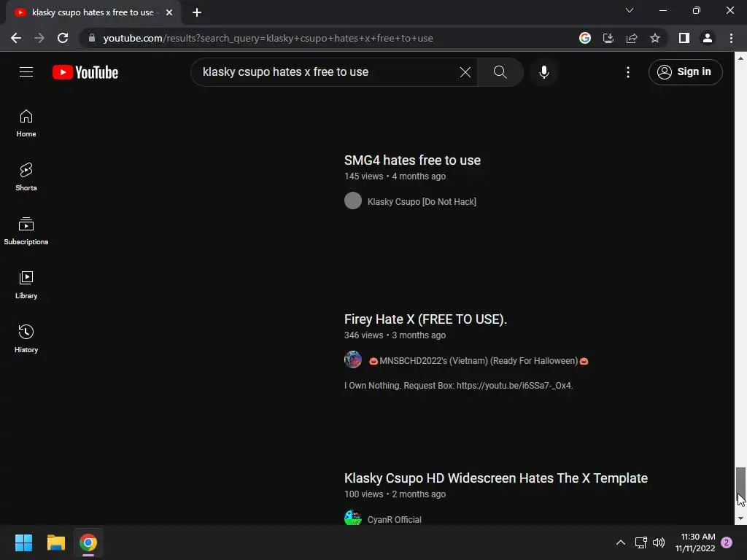Open the tab search dropdown chevron
The height and width of the screenshot is (560, 747).
tap(630, 10)
